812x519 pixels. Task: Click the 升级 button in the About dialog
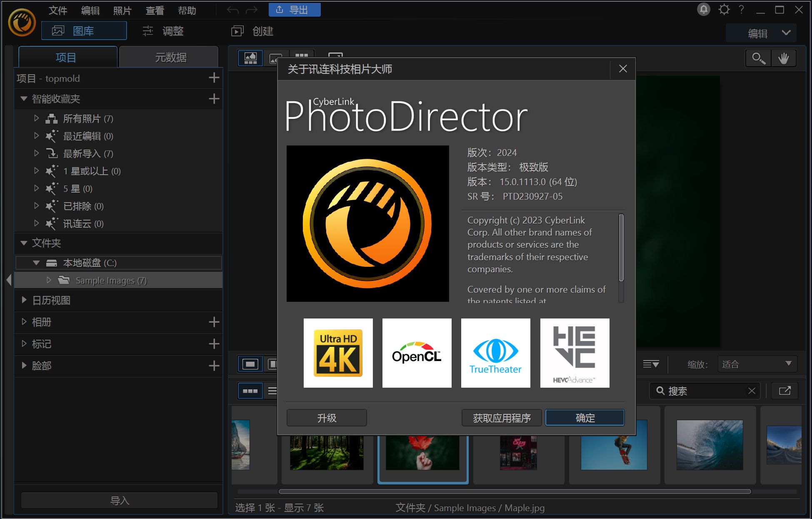click(x=327, y=418)
